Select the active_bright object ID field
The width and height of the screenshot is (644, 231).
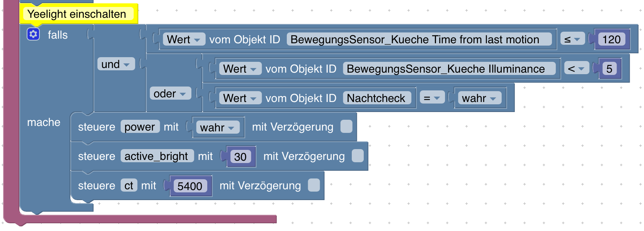157,156
